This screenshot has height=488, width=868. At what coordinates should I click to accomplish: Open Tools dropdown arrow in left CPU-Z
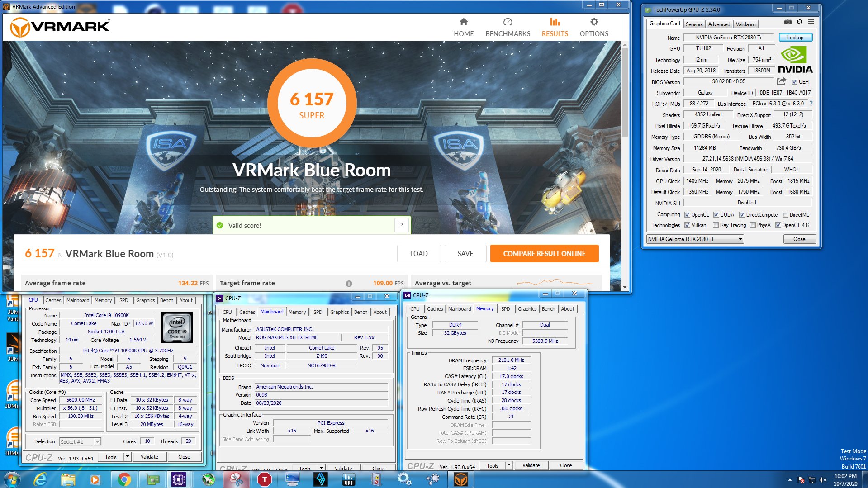pos(127,457)
